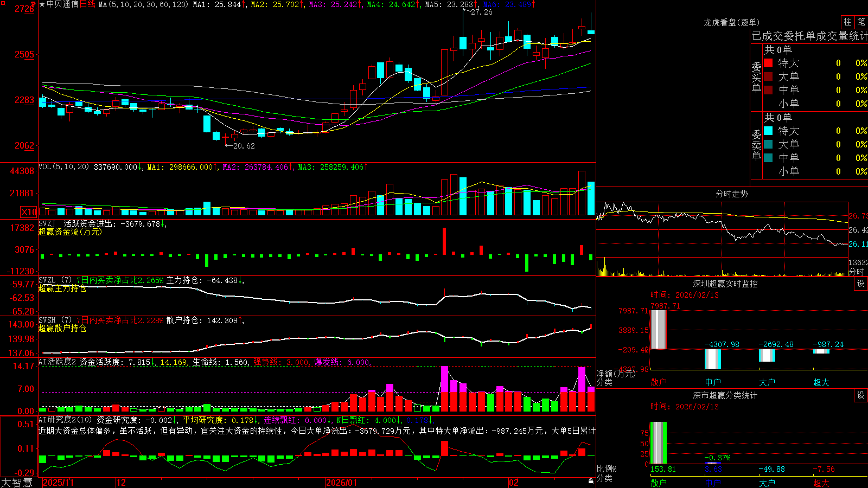Click the 散户持仓: 142.309 value
The image size is (868, 488).
pos(202,320)
